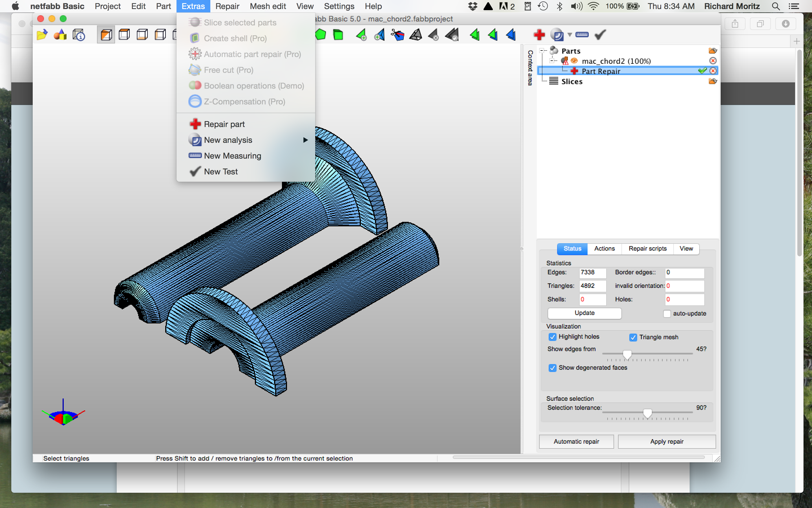The image size is (812, 508).
Task: Uncheck Show degenerated faces checkbox
Action: tap(552, 368)
